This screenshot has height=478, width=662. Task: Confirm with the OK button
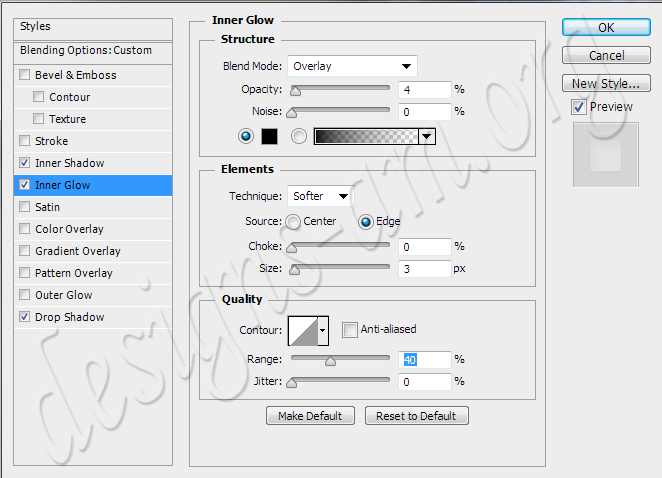(x=606, y=27)
